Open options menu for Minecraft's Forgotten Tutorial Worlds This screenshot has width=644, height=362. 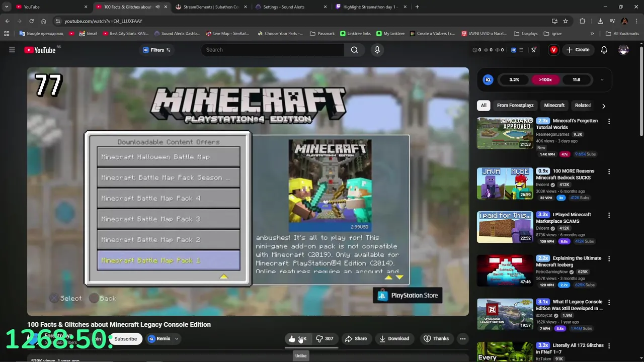click(x=609, y=121)
